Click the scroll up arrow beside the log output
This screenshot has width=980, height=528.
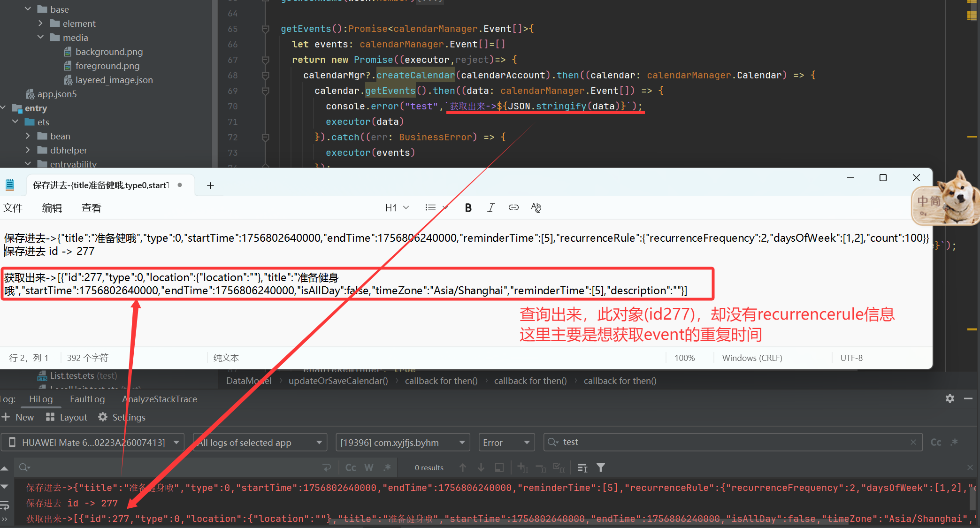(x=4, y=468)
